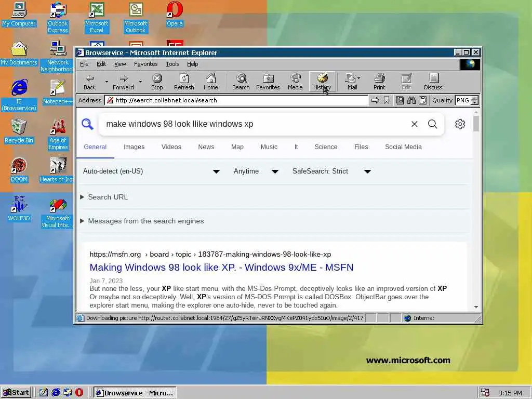Viewport: 532px width, 399px height.
Task: Open the Mail button dropdown arrow
Action: click(359, 78)
